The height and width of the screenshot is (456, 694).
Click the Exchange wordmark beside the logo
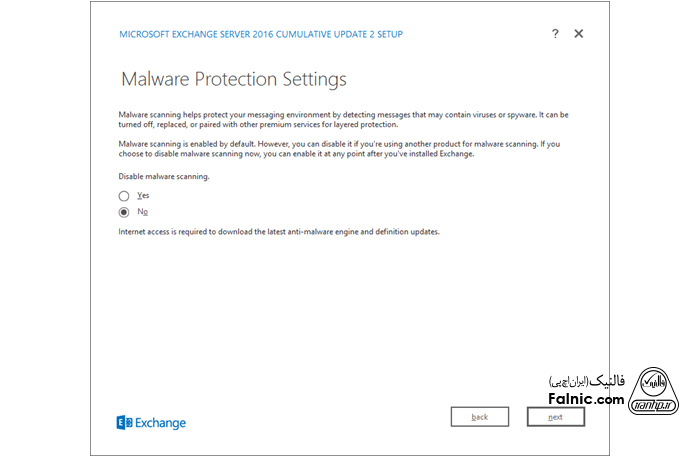coord(161,423)
